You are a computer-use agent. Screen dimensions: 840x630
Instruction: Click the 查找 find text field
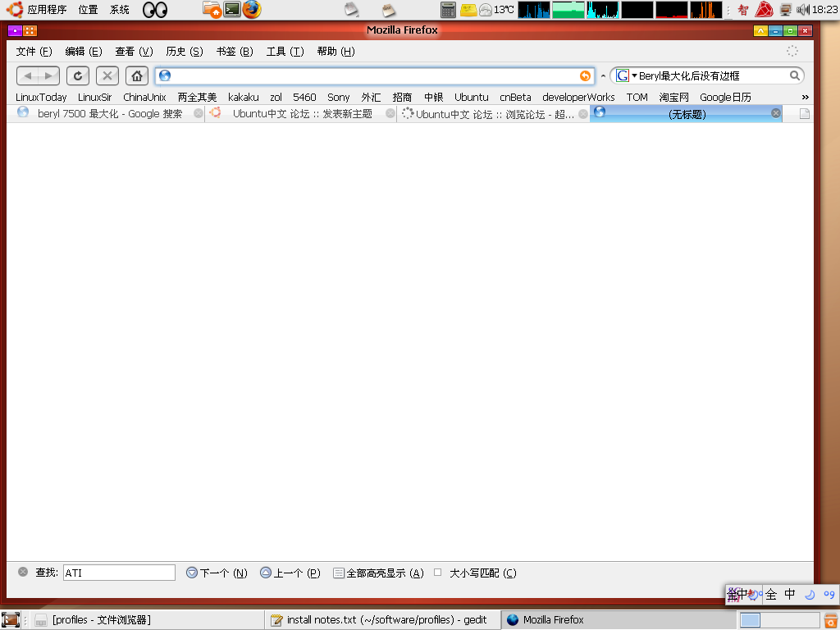[x=119, y=573]
